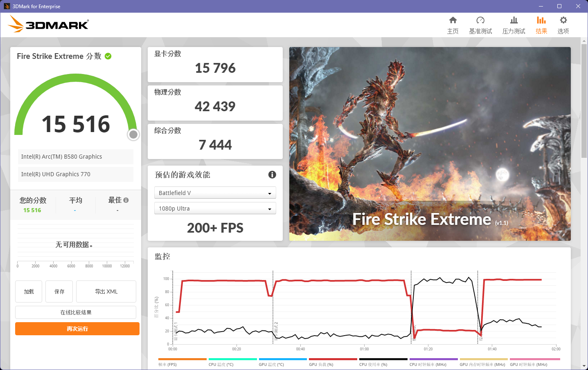The height and width of the screenshot is (370, 588).
Task: Click the pink GPU 时钟频率 legend swatch
Action: coord(534,359)
